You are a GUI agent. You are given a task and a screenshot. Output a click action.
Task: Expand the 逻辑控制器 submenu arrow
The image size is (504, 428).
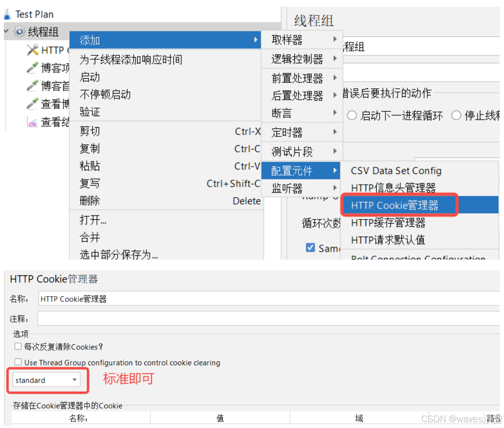[x=335, y=58]
